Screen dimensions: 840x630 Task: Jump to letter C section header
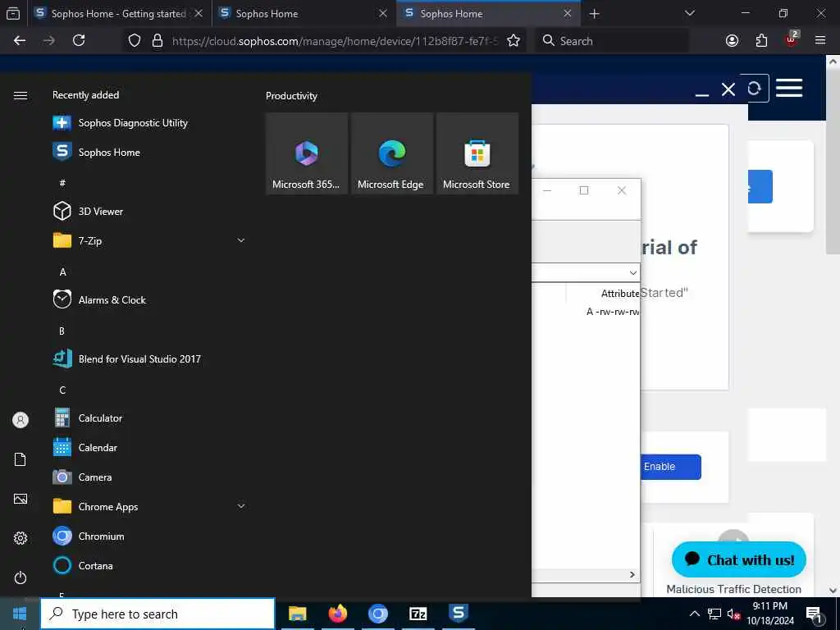pyautogui.click(x=62, y=390)
